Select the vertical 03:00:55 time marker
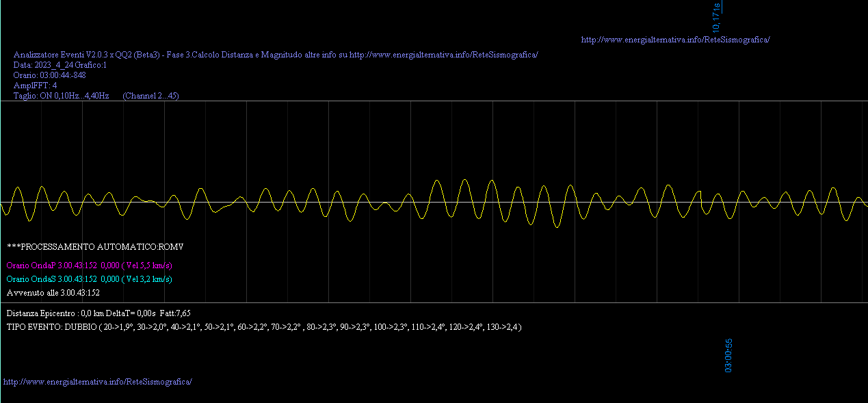 (x=729, y=355)
